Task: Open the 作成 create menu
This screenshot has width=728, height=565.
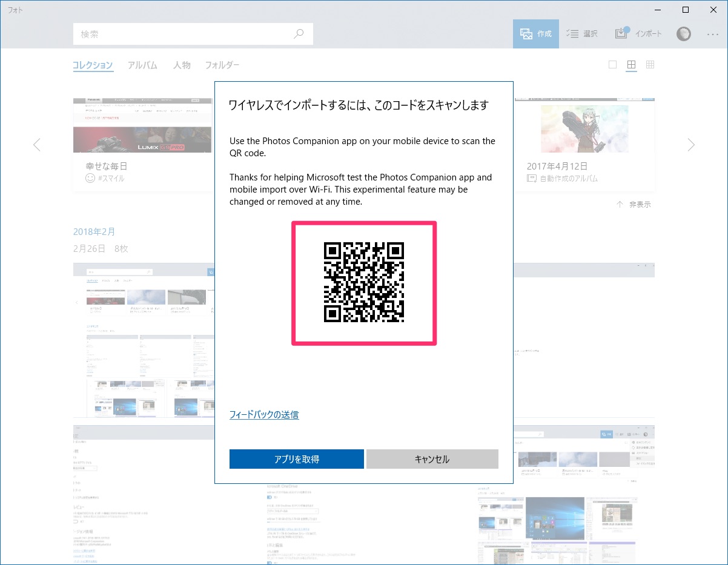Action: 535,34
